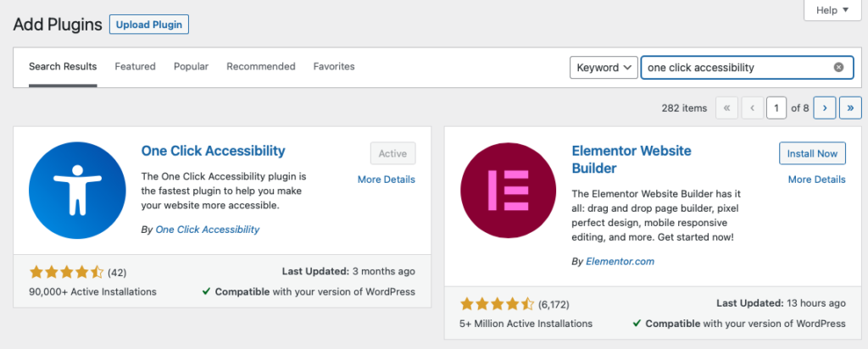Select the Search Results tab
The height and width of the screenshot is (349, 868).
point(63,66)
